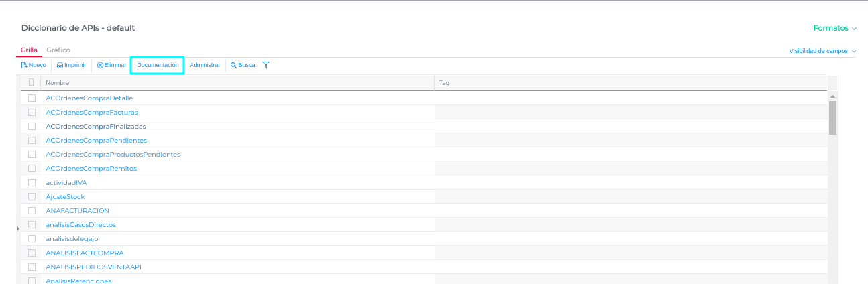The height and width of the screenshot is (284, 868).
Task: Open the filter funnel icon
Action: 266,66
